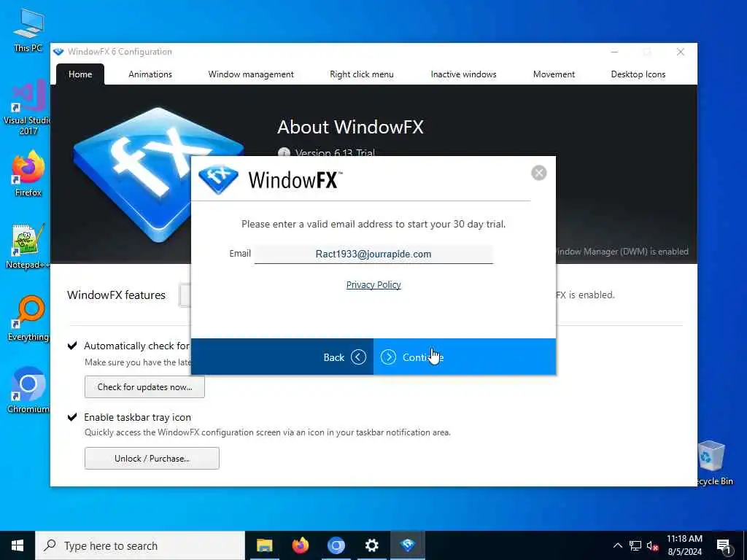Open the Movement tab
The image size is (747, 560).
coord(554,74)
